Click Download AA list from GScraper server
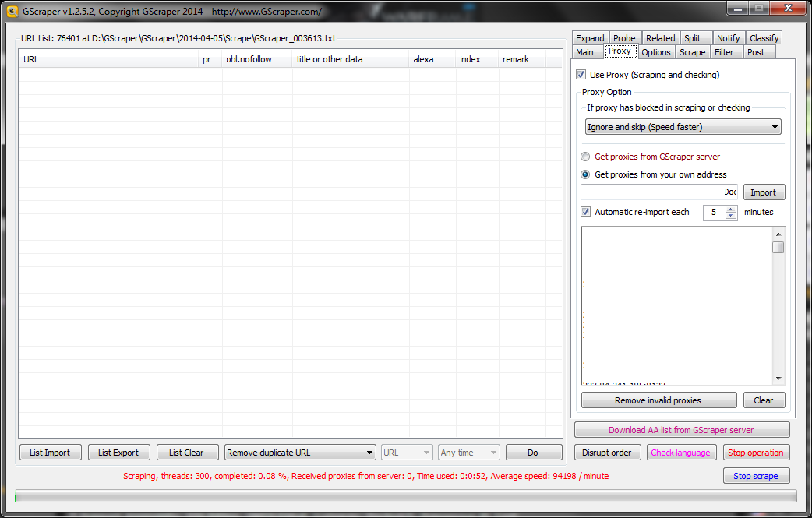The width and height of the screenshot is (812, 518). 682,429
